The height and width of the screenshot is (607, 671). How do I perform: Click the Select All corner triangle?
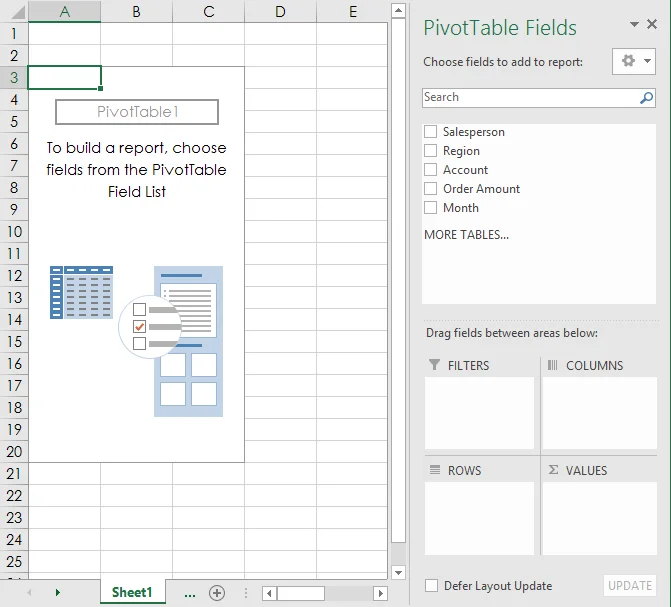tap(18, 12)
